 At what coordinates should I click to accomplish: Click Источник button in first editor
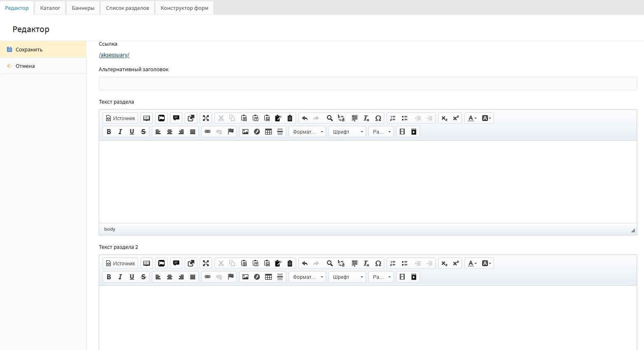click(120, 118)
